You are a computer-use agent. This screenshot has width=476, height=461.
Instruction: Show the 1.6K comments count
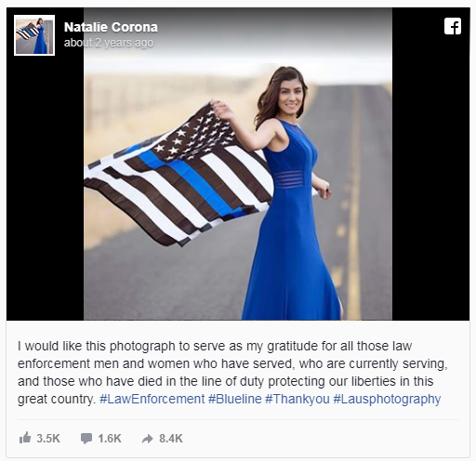tap(110, 439)
